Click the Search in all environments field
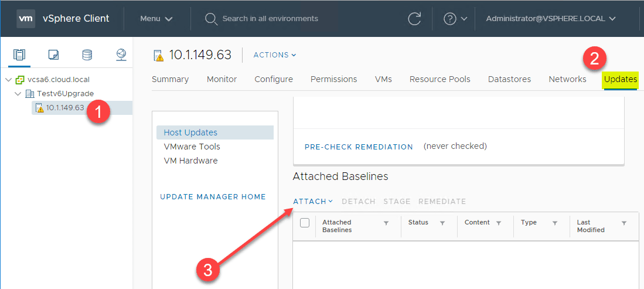Viewport: 644px width, 289px height. coord(270,19)
